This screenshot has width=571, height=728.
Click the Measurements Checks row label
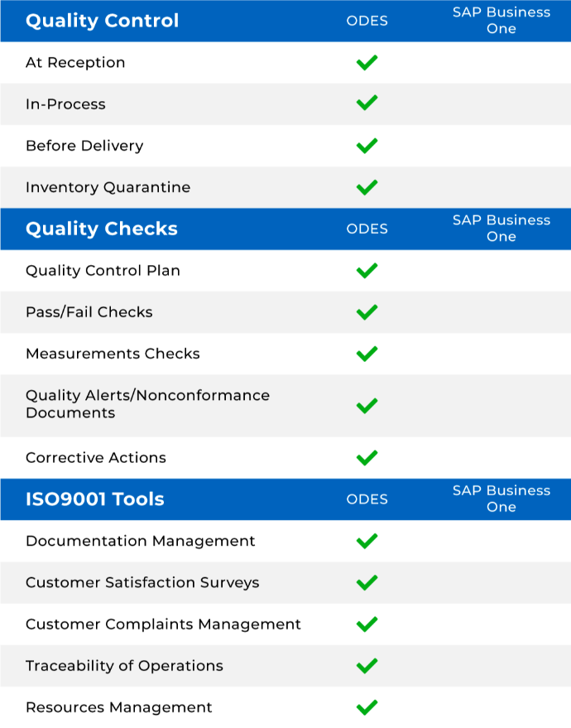click(113, 354)
